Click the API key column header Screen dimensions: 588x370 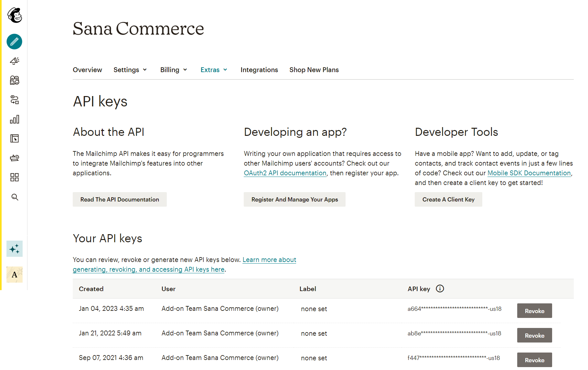pyautogui.click(x=419, y=289)
